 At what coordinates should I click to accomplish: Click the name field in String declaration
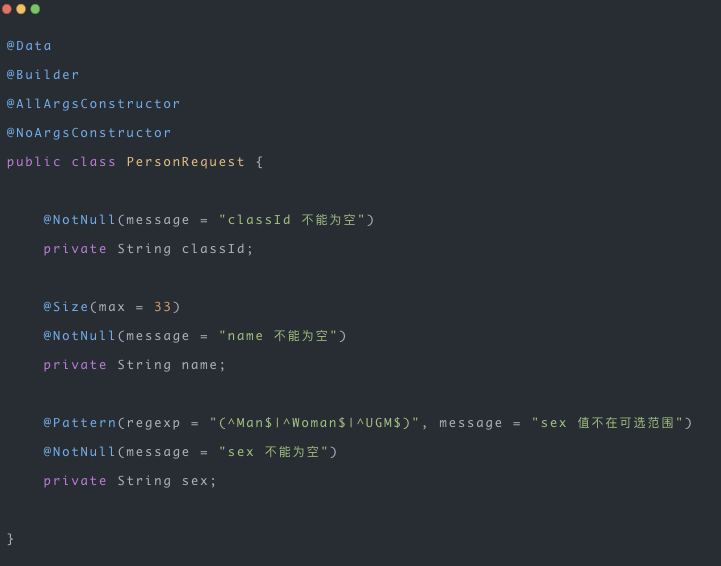click(200, 365)
